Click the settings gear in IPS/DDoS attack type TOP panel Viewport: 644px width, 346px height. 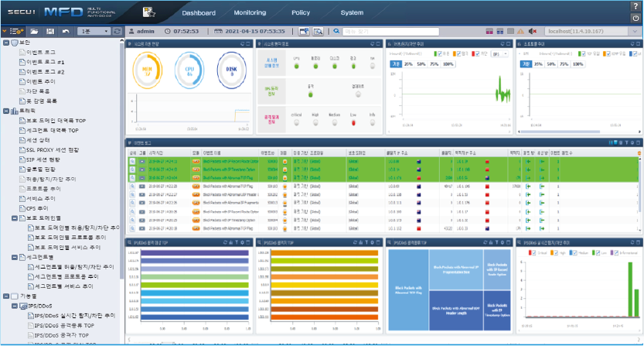(x=503, y=243)
